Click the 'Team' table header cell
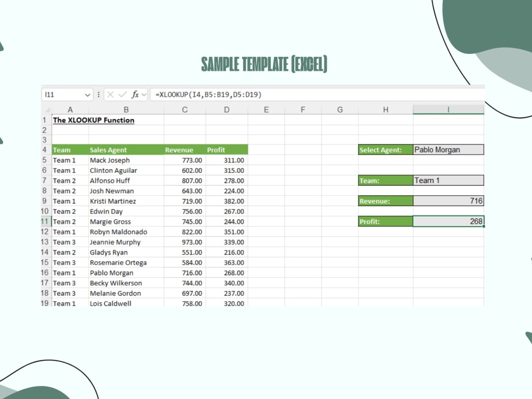 (70, 149)
